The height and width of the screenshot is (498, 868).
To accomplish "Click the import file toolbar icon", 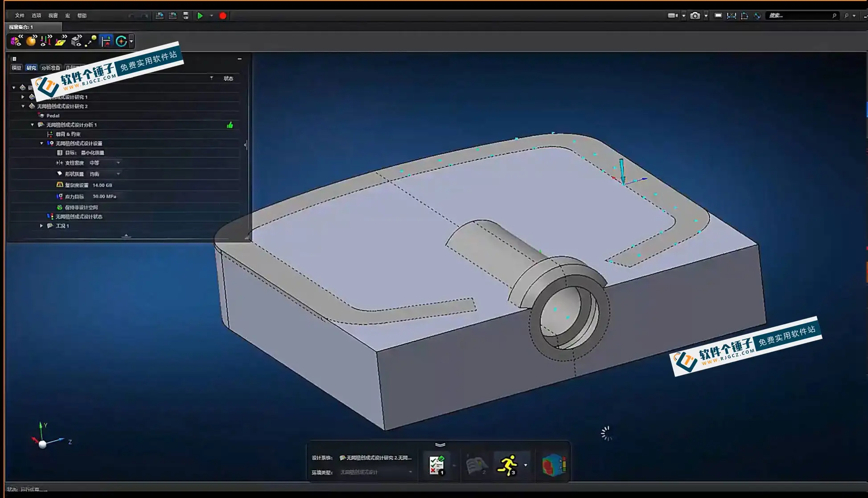I will 160,16.
